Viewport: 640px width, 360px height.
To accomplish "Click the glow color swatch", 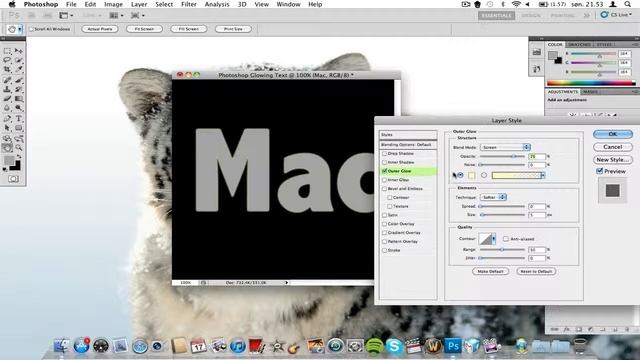I will point(472,175).
